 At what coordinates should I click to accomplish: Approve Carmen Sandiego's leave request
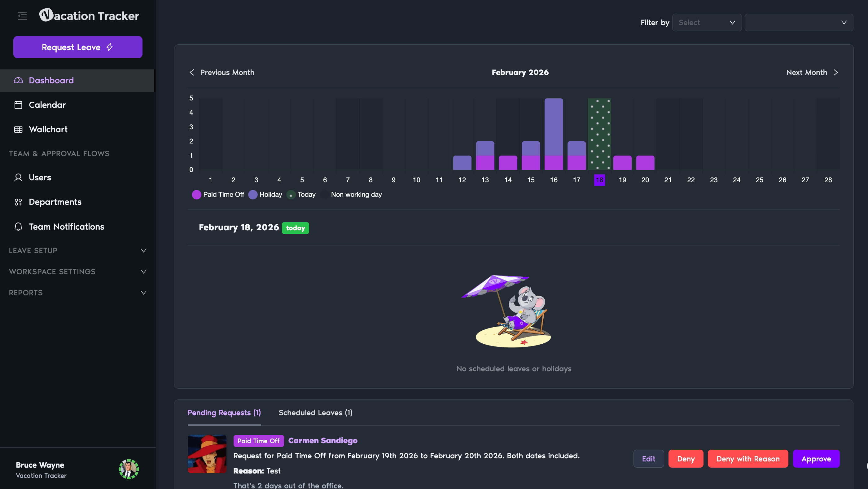[x=816, y=459]
